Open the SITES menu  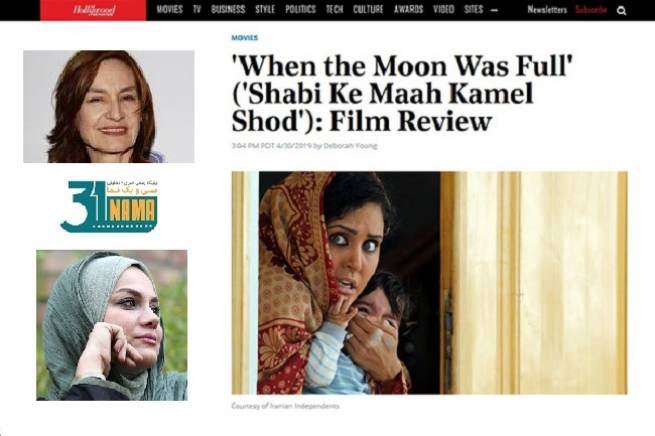point(473,10)
